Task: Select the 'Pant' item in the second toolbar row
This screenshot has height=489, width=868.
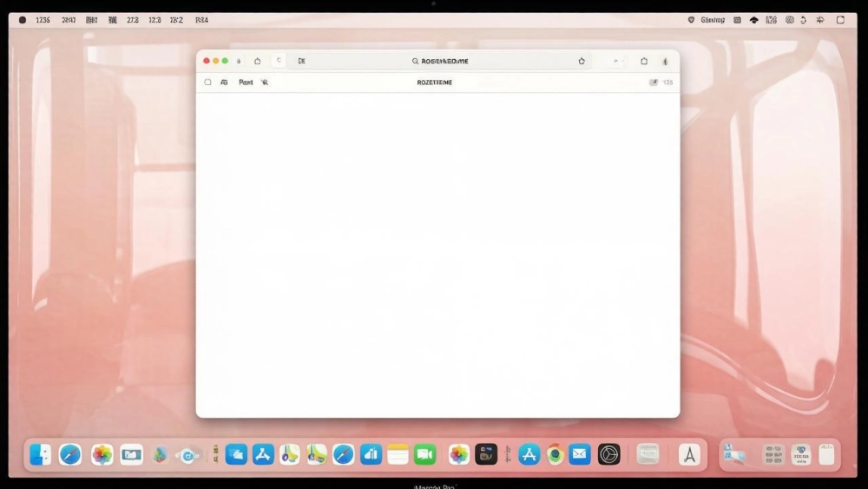Action: click(x=246, y=83)
